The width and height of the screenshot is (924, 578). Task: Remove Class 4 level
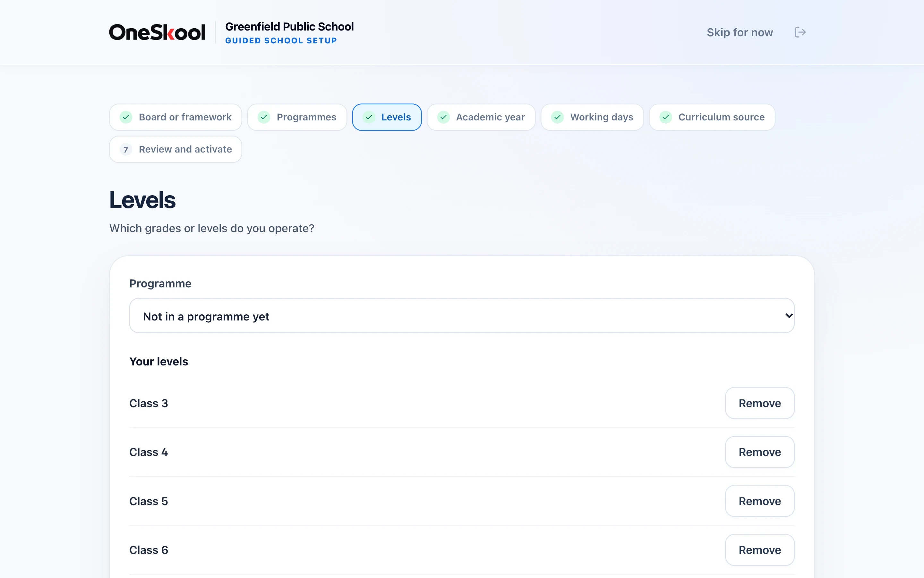coord(759,452)
